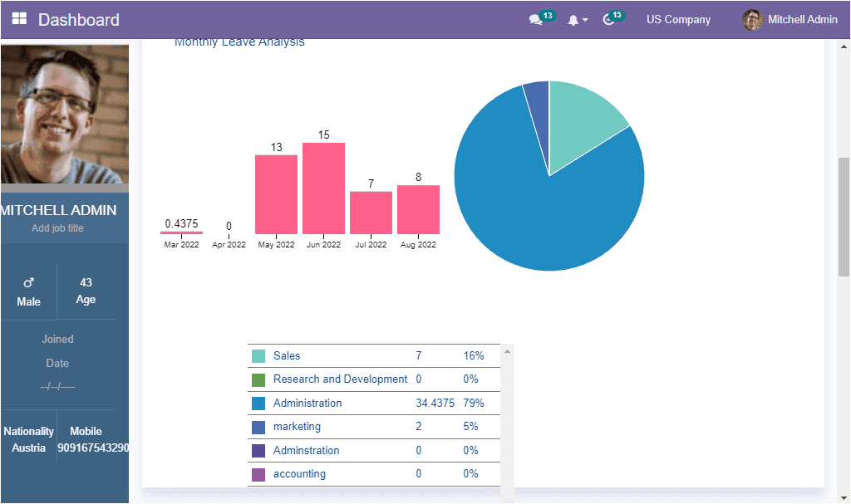Open the US Company switcher

pos(678,20)
